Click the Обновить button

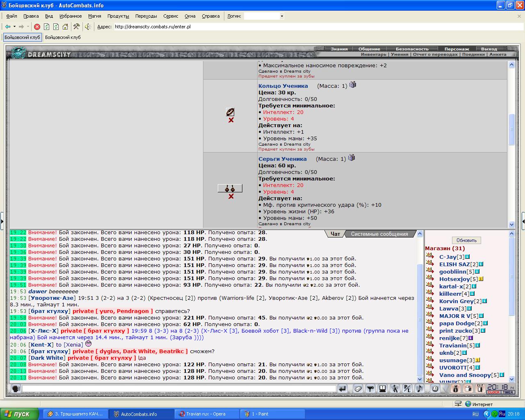coord(467,240)
